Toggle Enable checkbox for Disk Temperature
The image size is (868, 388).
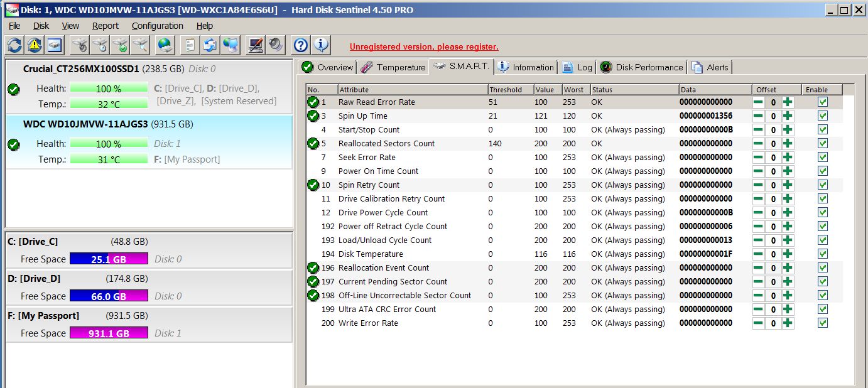823,254
